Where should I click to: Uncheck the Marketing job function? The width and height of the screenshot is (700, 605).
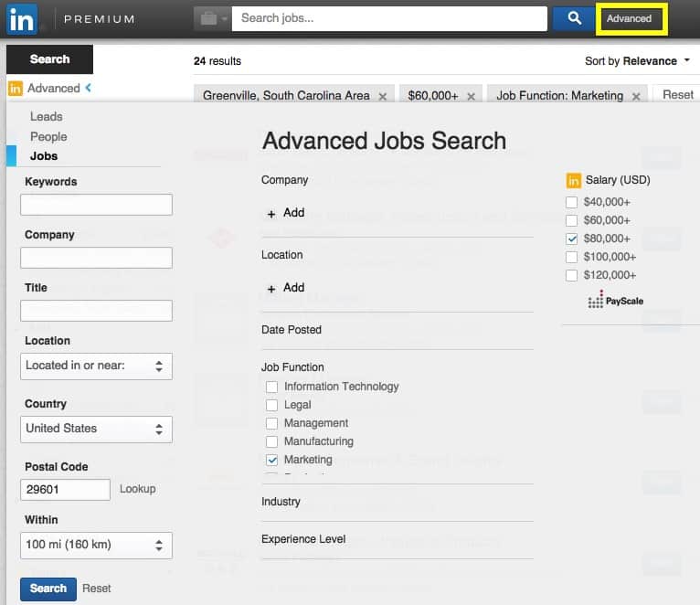pos(271,460)
